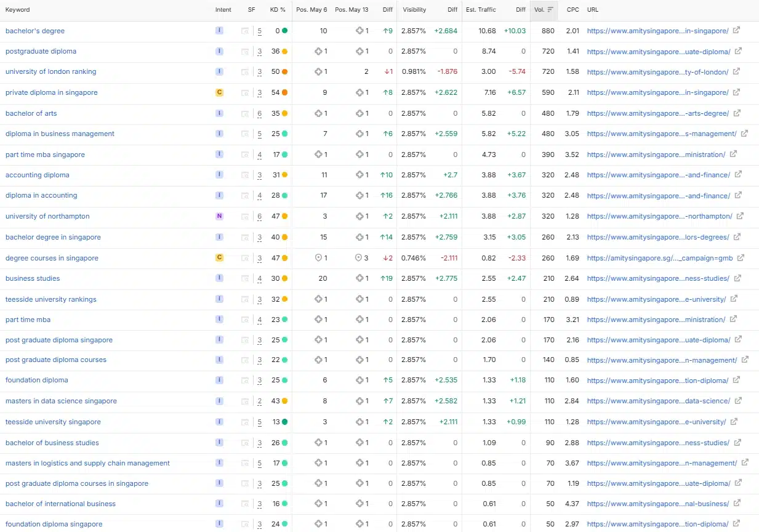Open external link icon in part time mba singapore row

coord(733,155)
